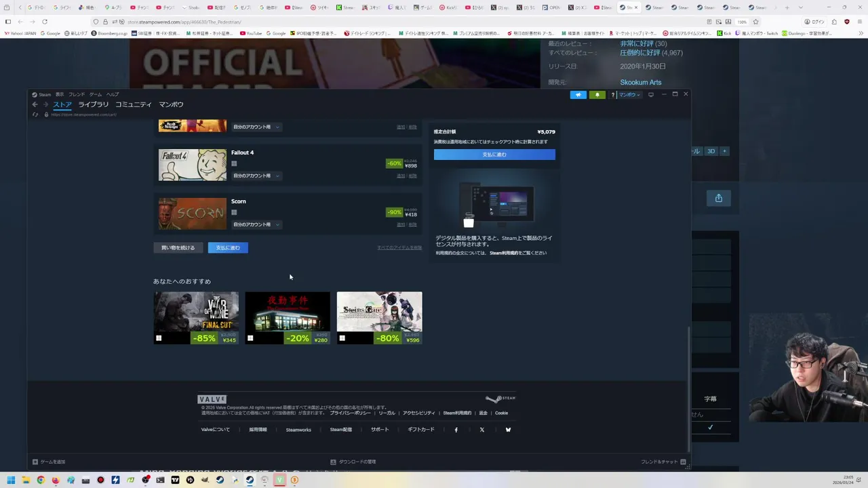This screenshot has width=868, height=488.
Task: Open the Steins;Gate recommended game
Action: click(x=379, y=318)
